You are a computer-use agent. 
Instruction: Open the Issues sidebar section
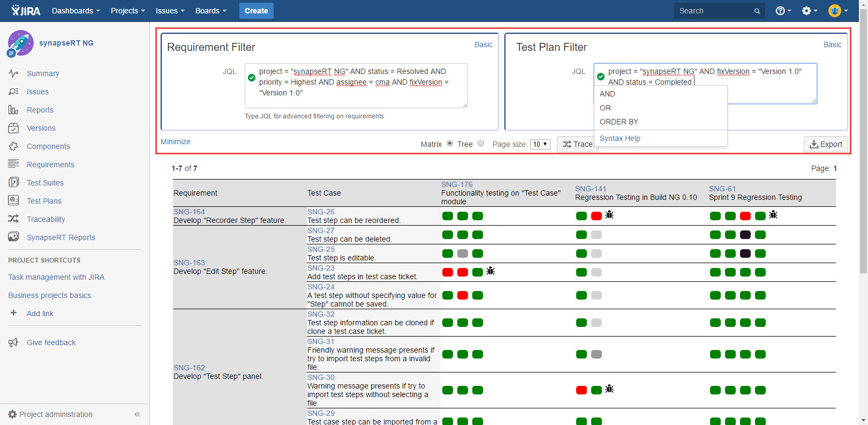[x=37, y=92]
